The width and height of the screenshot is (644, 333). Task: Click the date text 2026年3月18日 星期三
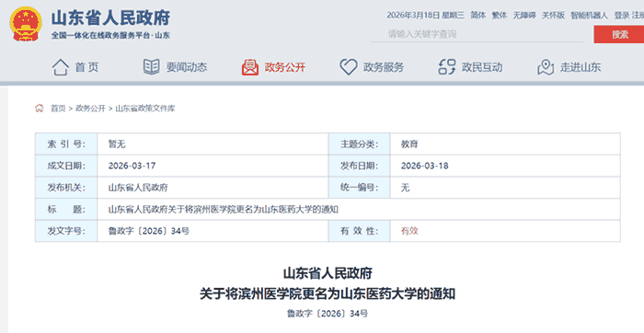[x=425, y=16]
